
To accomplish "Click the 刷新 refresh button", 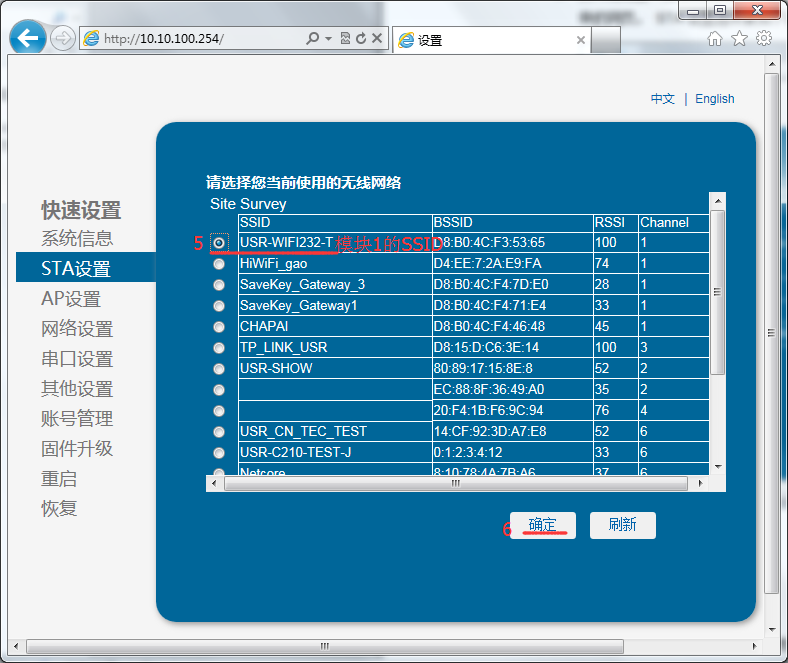I will pyautogui.click(x=622, y=525).
